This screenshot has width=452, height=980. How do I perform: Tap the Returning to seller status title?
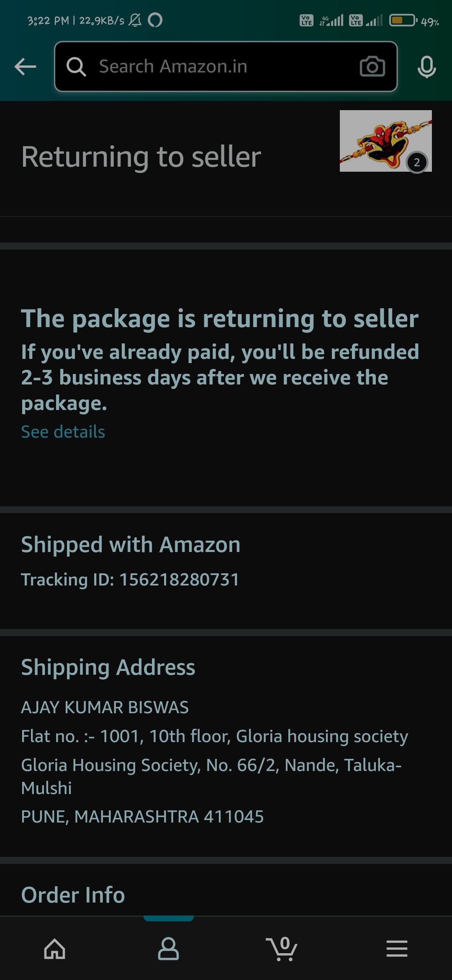141,157
